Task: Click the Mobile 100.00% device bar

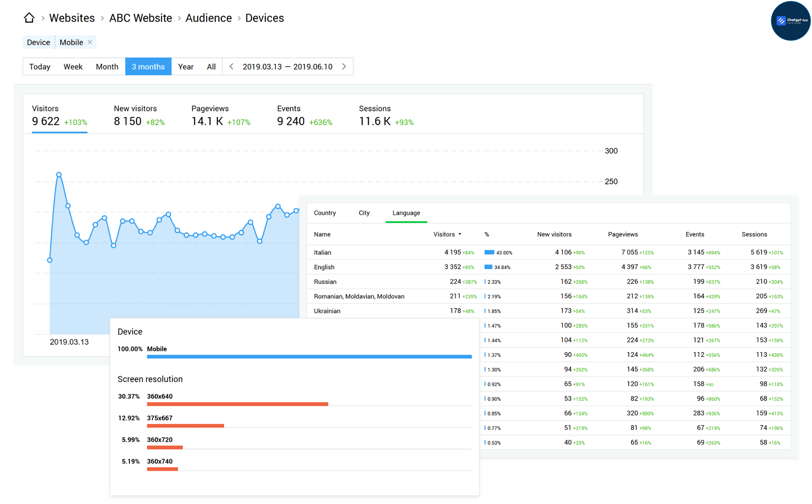Action: click(309, 356)
